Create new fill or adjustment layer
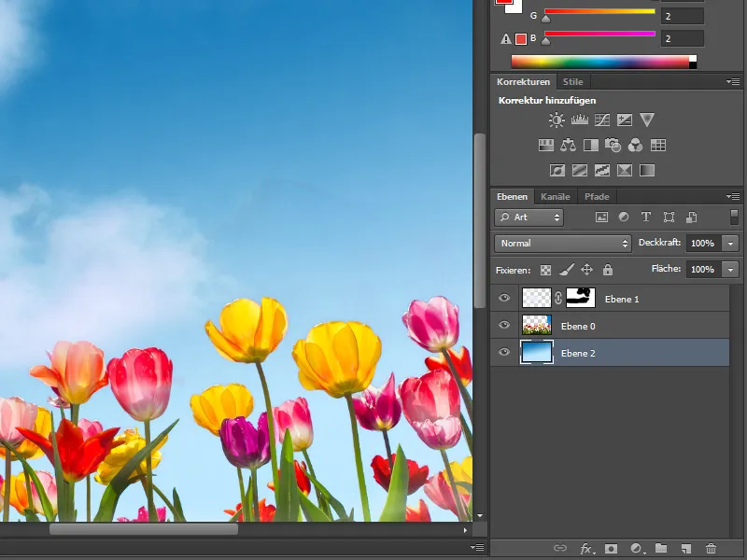The image size is (747, 560). 637,549
